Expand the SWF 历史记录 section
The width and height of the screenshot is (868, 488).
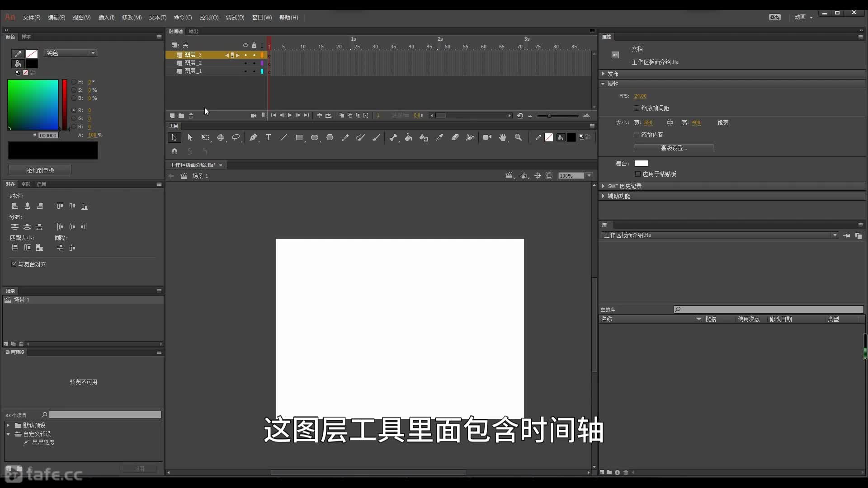click(603, 186)
